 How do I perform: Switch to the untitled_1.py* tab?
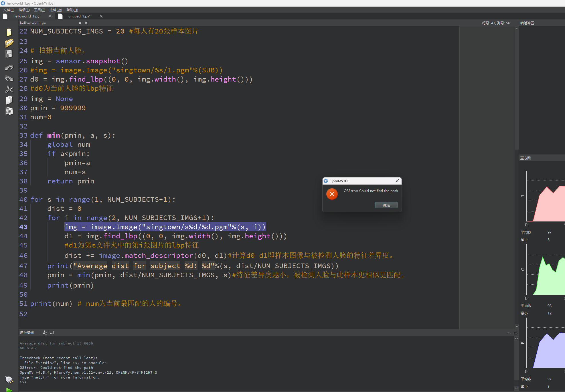tap(79, 16)
